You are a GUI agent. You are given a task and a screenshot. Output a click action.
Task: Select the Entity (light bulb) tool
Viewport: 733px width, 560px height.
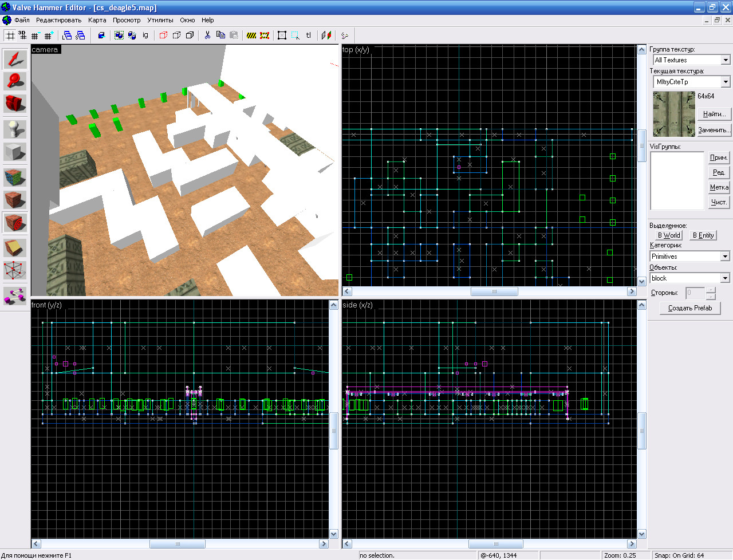click(x=15, y=129)
